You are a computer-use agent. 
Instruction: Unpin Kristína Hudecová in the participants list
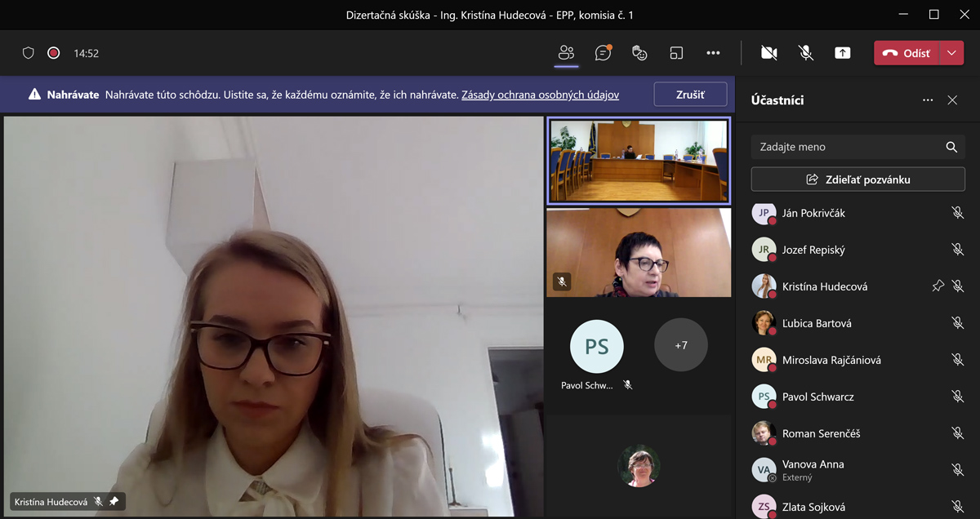[938, 286]
